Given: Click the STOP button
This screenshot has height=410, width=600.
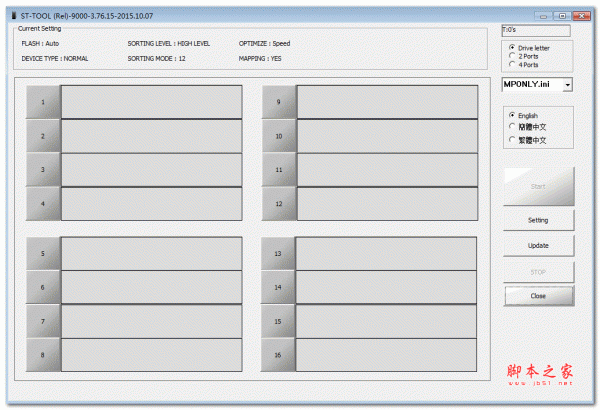Looking at the screenshot, I should tap(538, 272).
